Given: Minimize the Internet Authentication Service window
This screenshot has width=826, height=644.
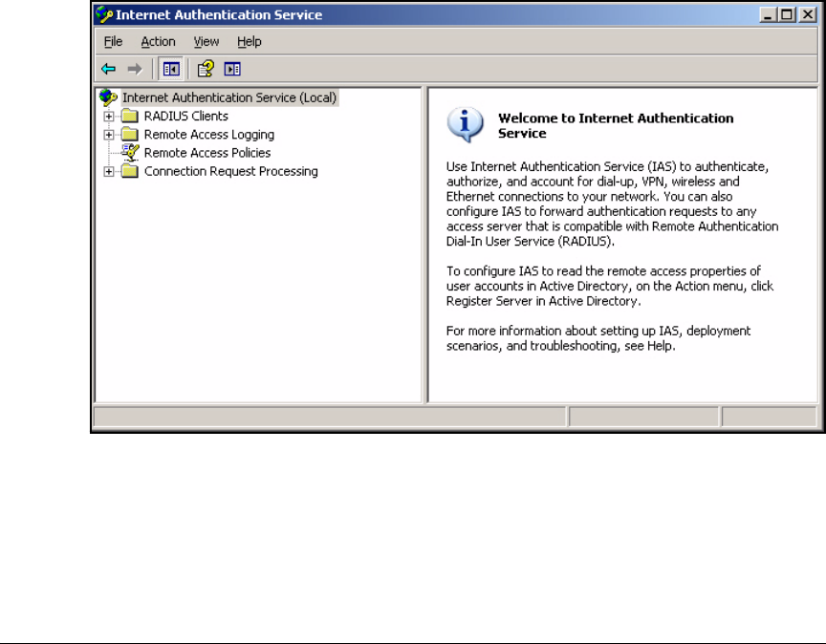Looking at the screenshot, I should click(768, 14).
